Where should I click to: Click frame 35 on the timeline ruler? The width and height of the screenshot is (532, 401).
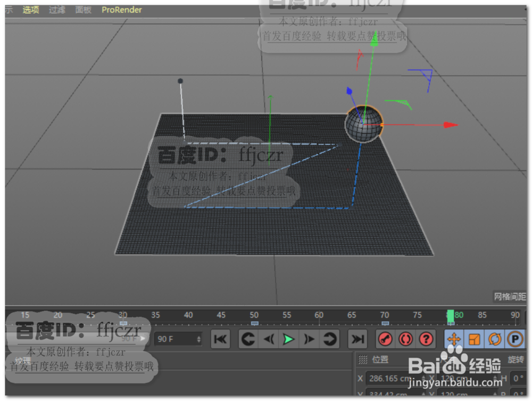[x=155, y=315]
